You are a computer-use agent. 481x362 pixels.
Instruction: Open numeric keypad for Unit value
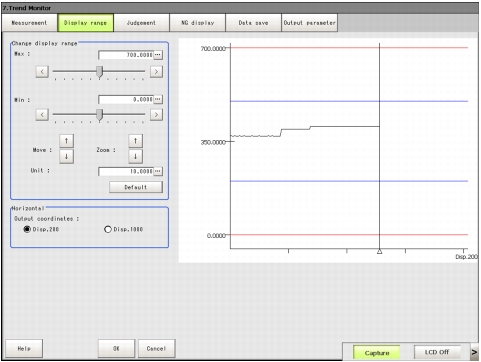[x=158, y=171]
